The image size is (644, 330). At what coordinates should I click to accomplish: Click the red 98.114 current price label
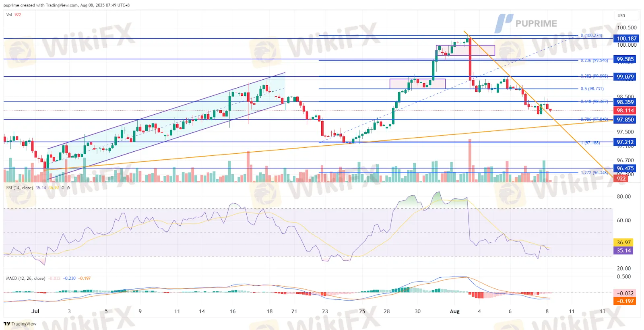[x=625, y=110]
